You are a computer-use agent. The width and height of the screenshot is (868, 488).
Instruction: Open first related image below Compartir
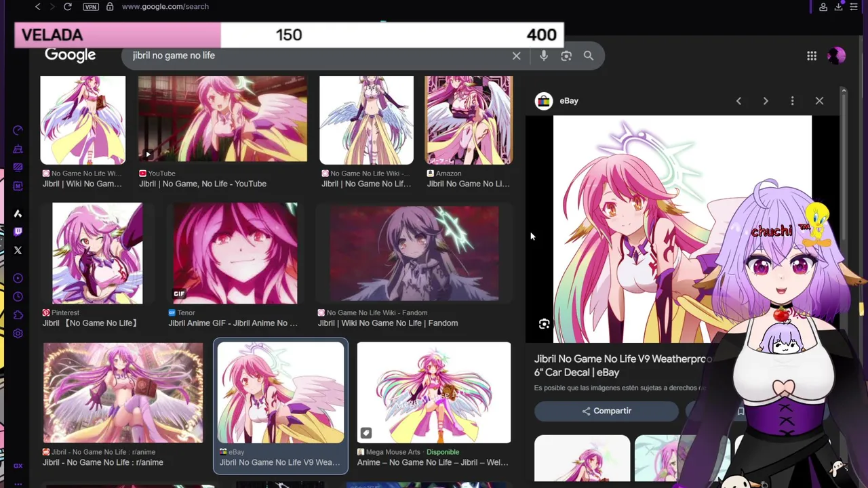[582, 458]
